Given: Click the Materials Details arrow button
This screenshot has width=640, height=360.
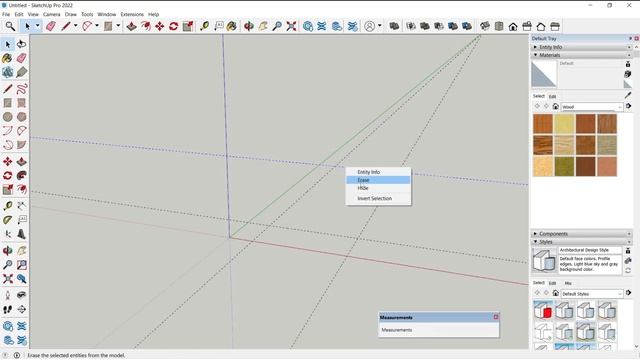Looking at the screenshot, I should click(x=628, y=106).
